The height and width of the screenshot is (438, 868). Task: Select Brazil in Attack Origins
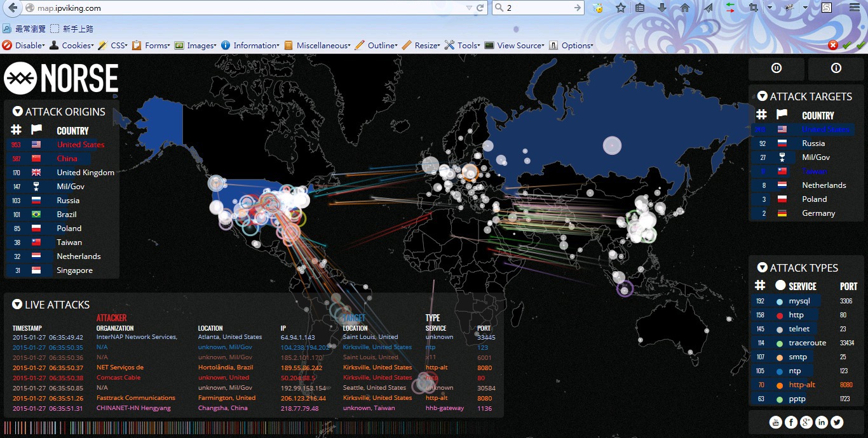pyautogui.click(x=62, y=215)
